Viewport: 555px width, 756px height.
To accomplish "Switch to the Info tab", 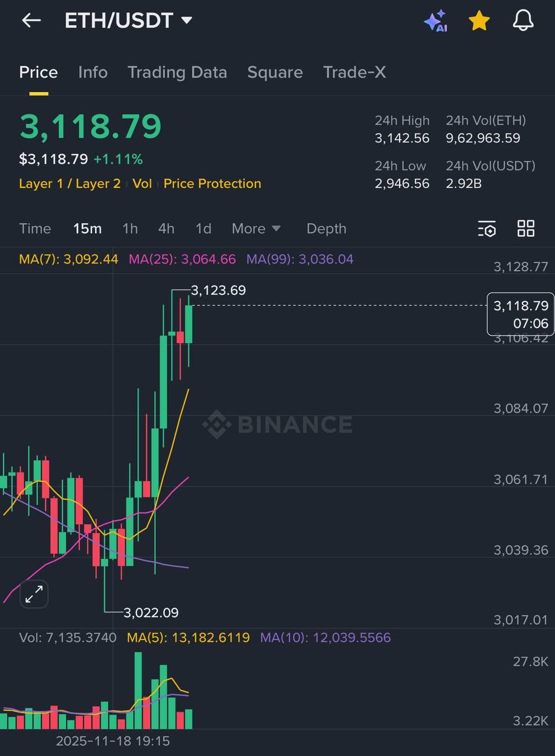I will tap(93, 72).
